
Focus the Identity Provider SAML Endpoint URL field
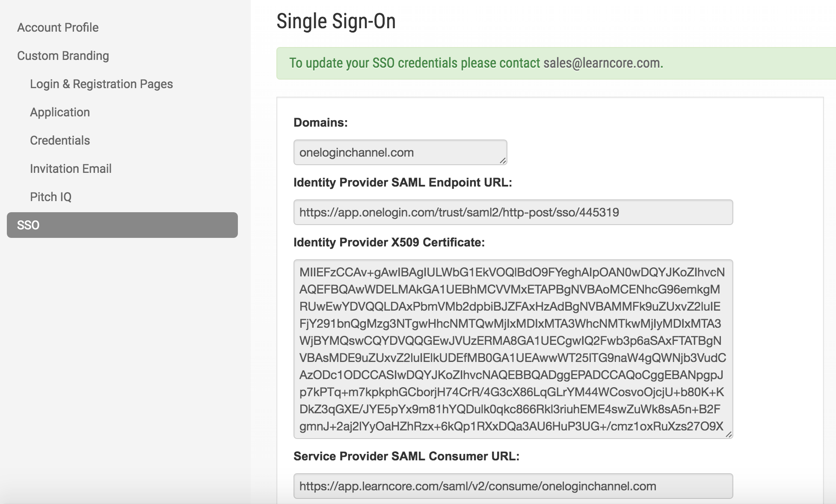pyautogui.click(x=513, y=212)
